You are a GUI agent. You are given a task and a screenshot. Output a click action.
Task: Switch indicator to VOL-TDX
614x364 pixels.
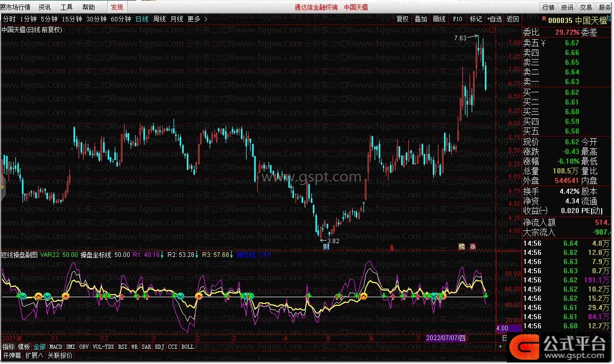click(103, 347)
